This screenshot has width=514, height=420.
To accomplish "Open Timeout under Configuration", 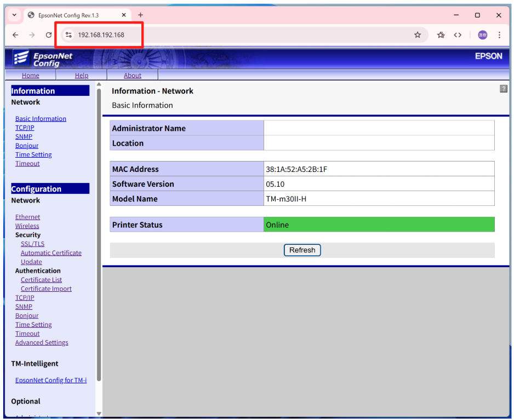I will click(x=27, y=333).
